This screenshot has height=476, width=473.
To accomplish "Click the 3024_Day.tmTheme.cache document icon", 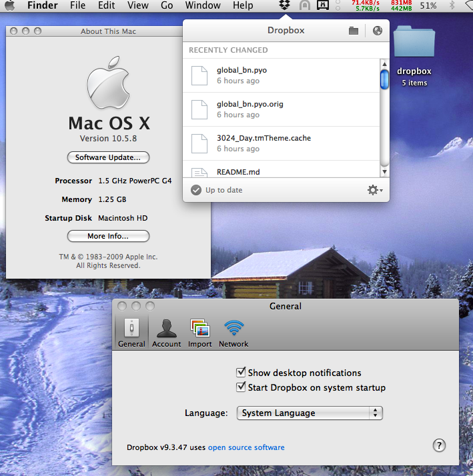I will (199, 143).
